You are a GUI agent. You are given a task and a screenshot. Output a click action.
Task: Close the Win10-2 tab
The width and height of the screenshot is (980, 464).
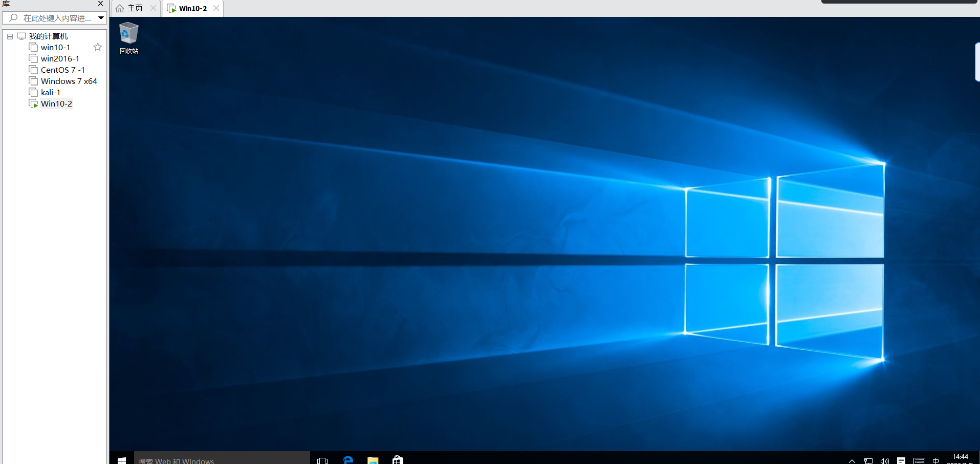[216, 8]
